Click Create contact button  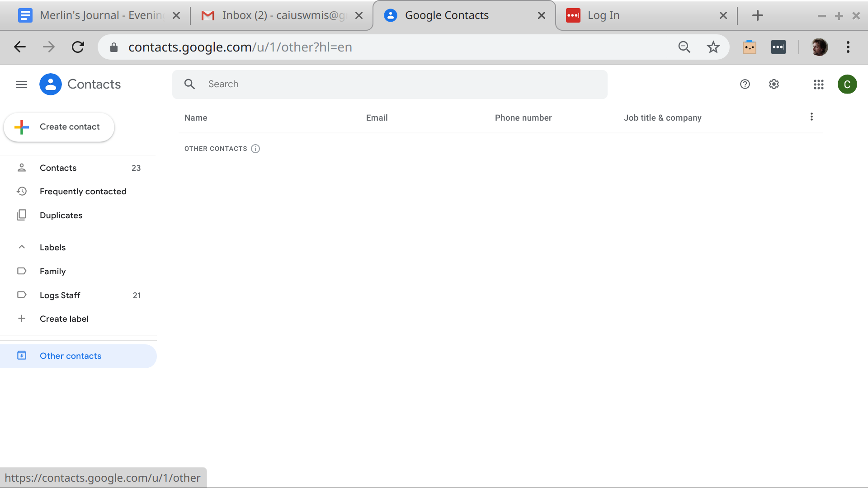[x=58, y=127]
